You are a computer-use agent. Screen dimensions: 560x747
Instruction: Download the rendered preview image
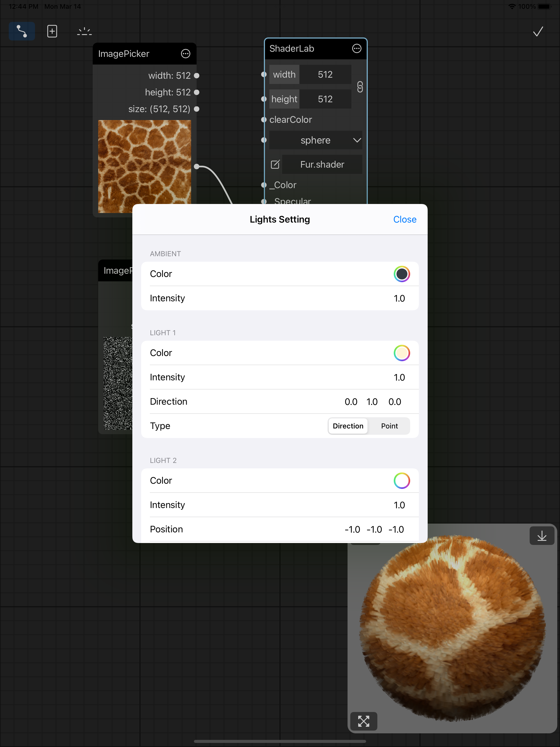(541, 536)
